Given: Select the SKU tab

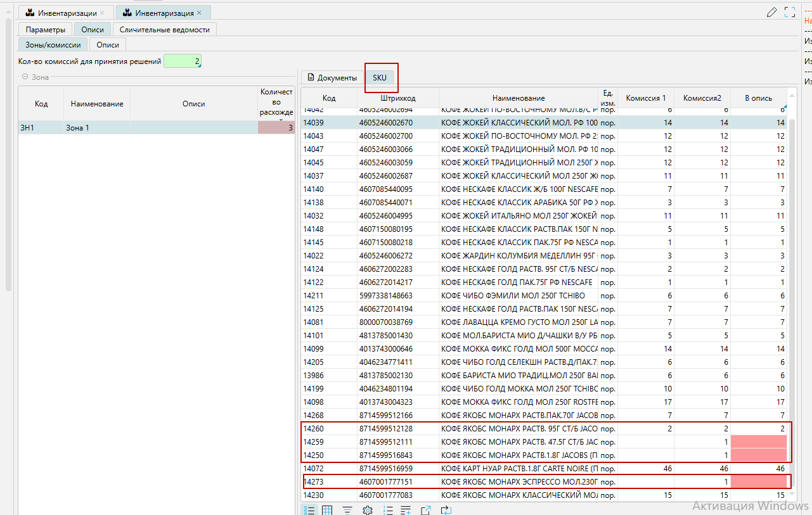Looking at the screenshot, I should (380, 77).
